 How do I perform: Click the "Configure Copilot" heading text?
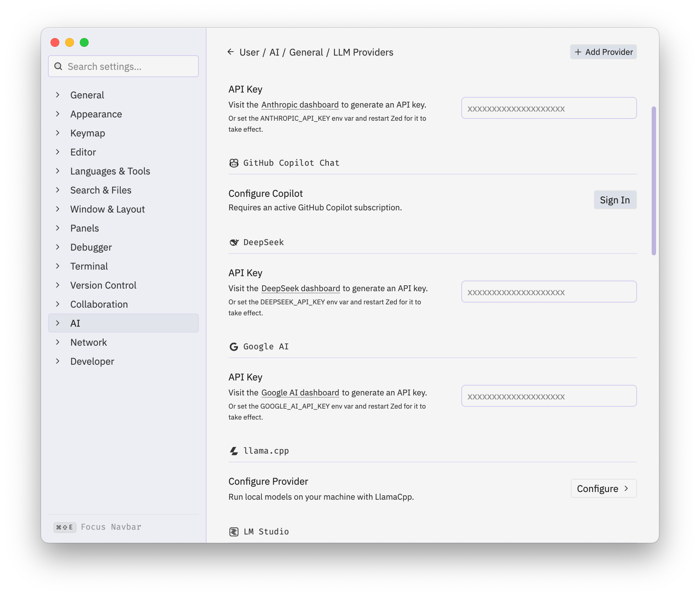pyautogui.click(x=265, y=194)
